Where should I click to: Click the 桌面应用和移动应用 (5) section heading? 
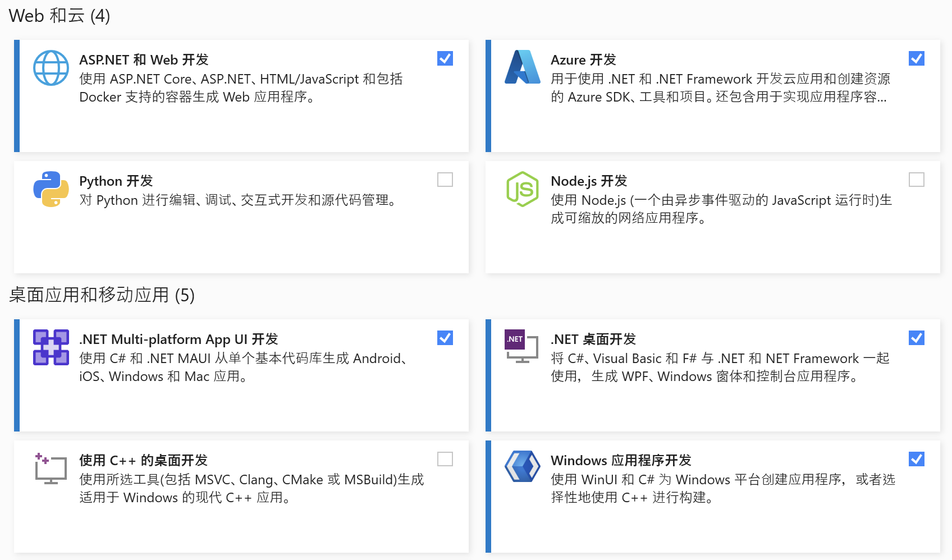point(102,295)
